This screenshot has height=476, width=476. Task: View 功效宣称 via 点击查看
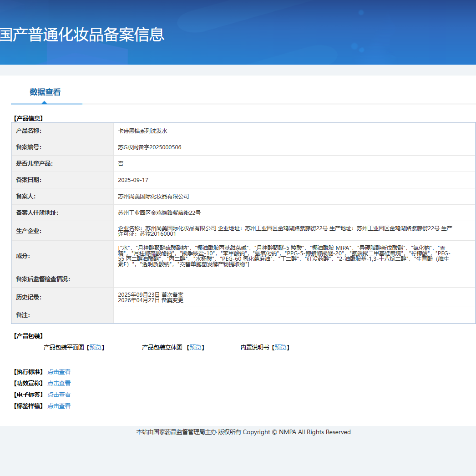pos(59,383)
